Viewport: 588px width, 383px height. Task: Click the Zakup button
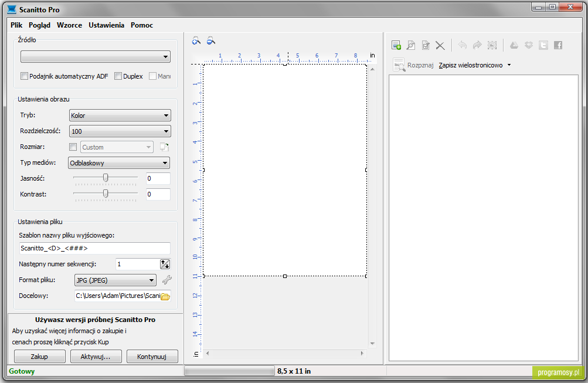pyautogui.click(x=39, y=357)
